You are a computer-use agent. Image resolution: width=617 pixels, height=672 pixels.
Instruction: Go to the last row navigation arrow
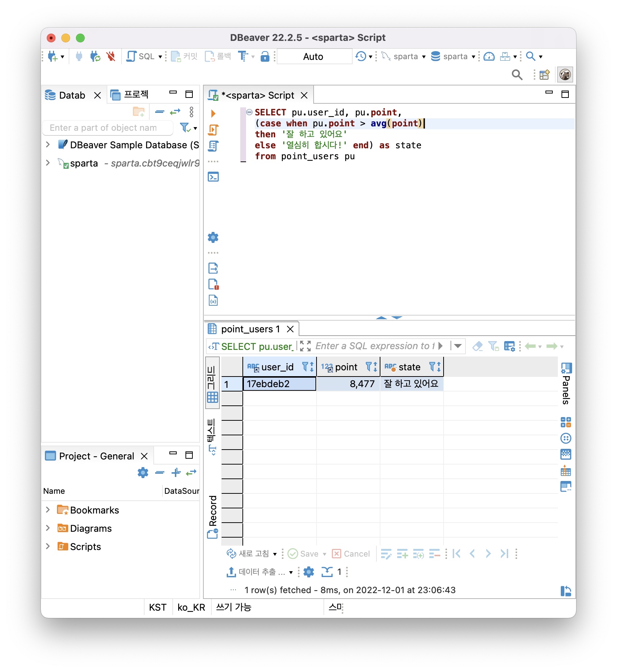click(504, 554)
